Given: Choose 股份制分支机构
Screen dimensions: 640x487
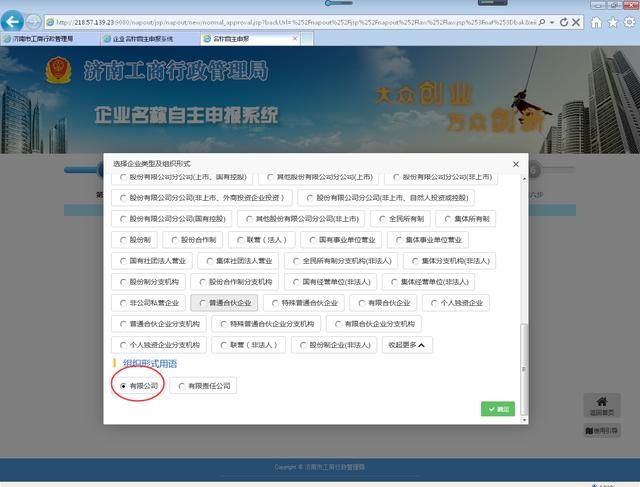Looking at the screenshot, I should point(149,282).
